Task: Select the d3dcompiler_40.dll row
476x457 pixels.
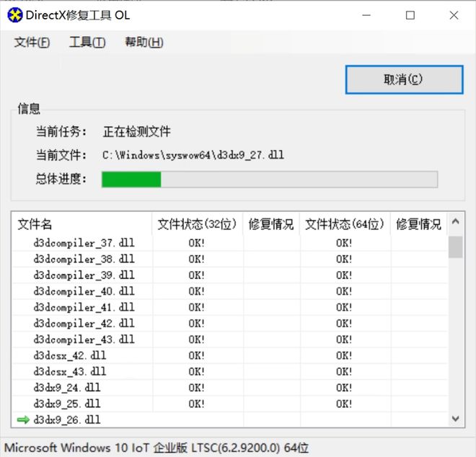Action: click(x=230, y=291)
